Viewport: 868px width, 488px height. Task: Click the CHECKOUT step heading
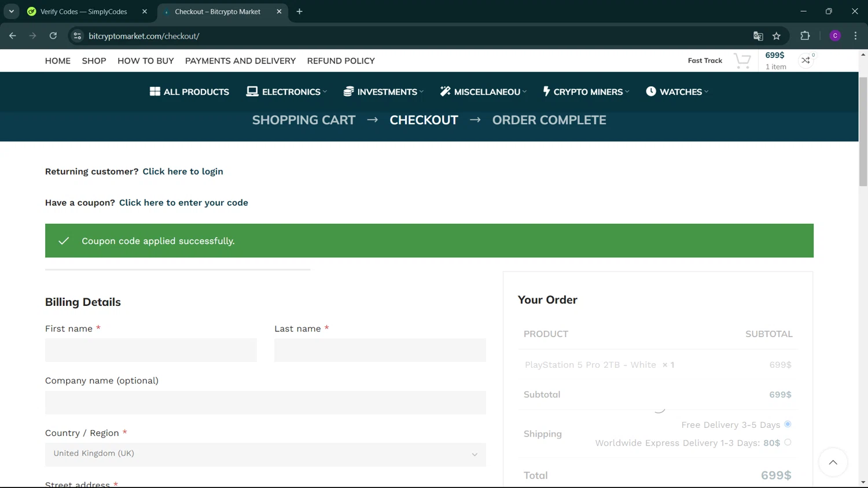click(x=424, y=120)
